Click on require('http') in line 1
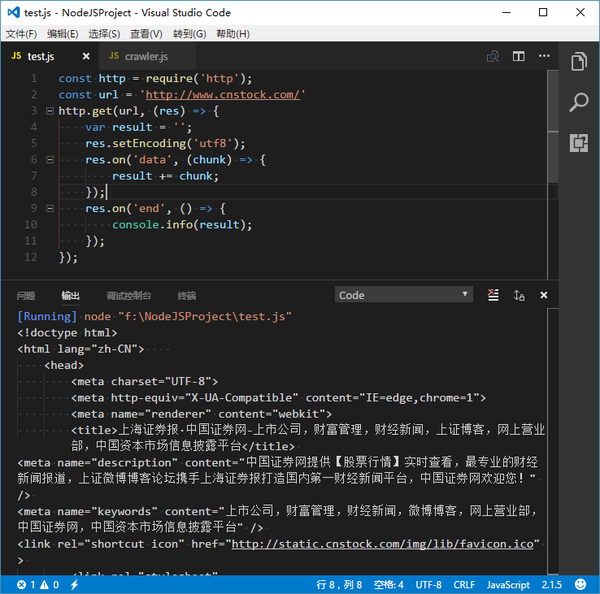 point(195,78)
